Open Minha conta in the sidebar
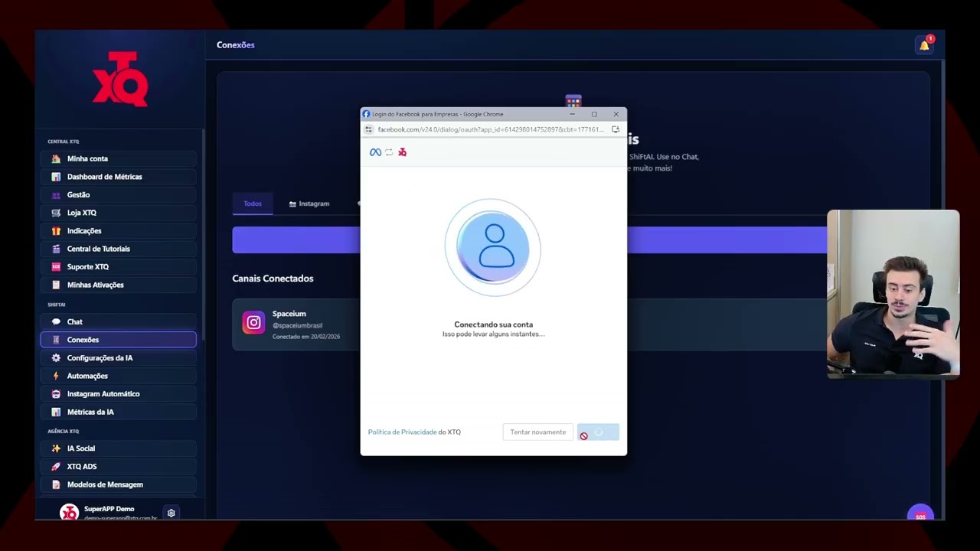Image resolution: width=980 pixels, height=551 pixels. (118, 158)
